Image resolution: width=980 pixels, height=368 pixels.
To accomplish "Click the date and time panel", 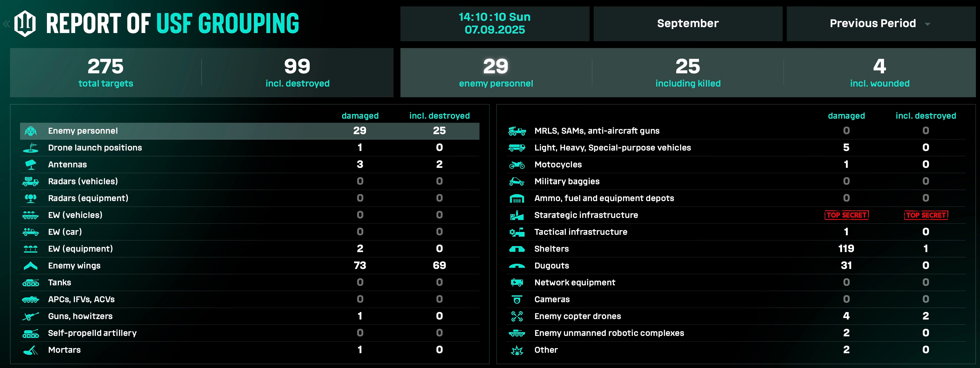I will pyautogui.click(x=494, y=24).
